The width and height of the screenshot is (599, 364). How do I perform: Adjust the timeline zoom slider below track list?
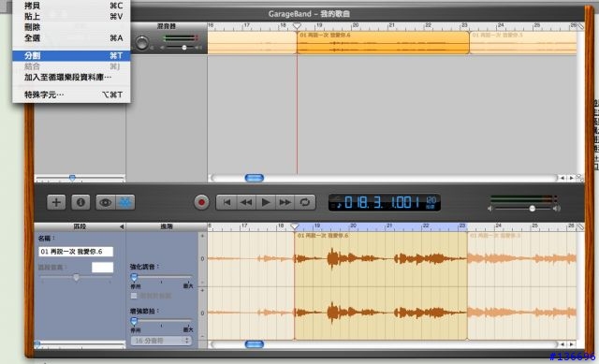pos(72,178)
